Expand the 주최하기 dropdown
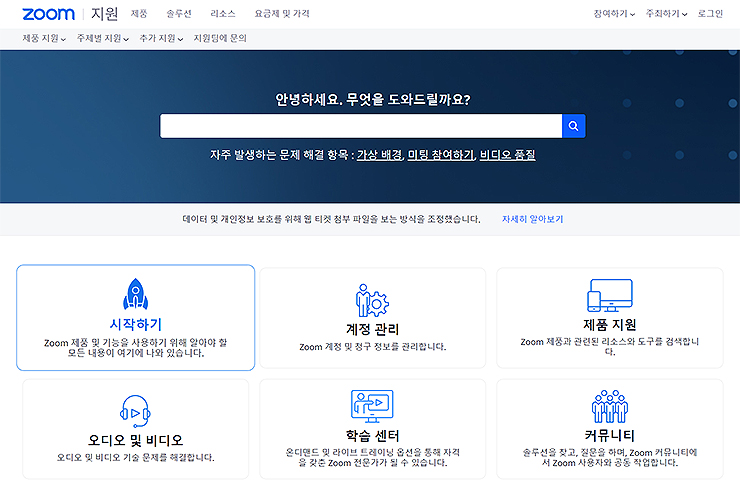 [666, 14]
